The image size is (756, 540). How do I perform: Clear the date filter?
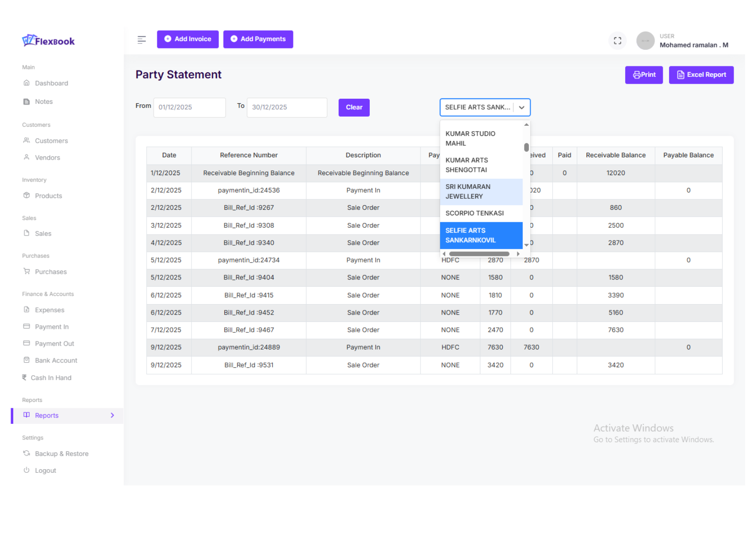tap(354, 107)
